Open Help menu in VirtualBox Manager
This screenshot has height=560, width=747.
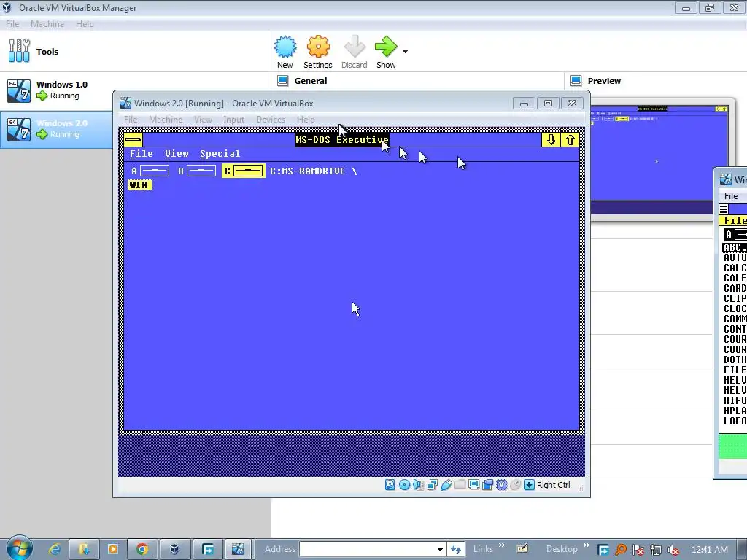pos(85,24)
